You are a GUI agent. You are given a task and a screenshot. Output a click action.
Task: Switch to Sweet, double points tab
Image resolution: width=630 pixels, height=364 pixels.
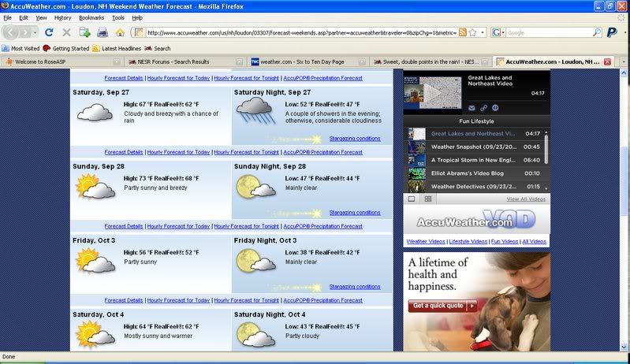click(x=431, y=61)
